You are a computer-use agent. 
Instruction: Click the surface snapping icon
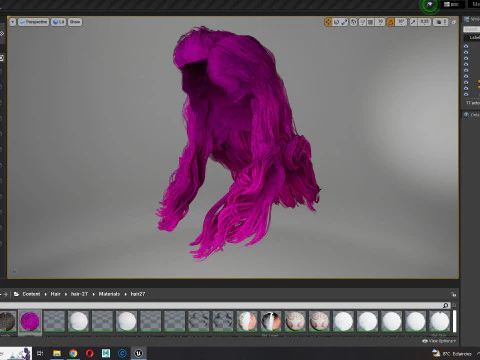click(x=362, y=22)
